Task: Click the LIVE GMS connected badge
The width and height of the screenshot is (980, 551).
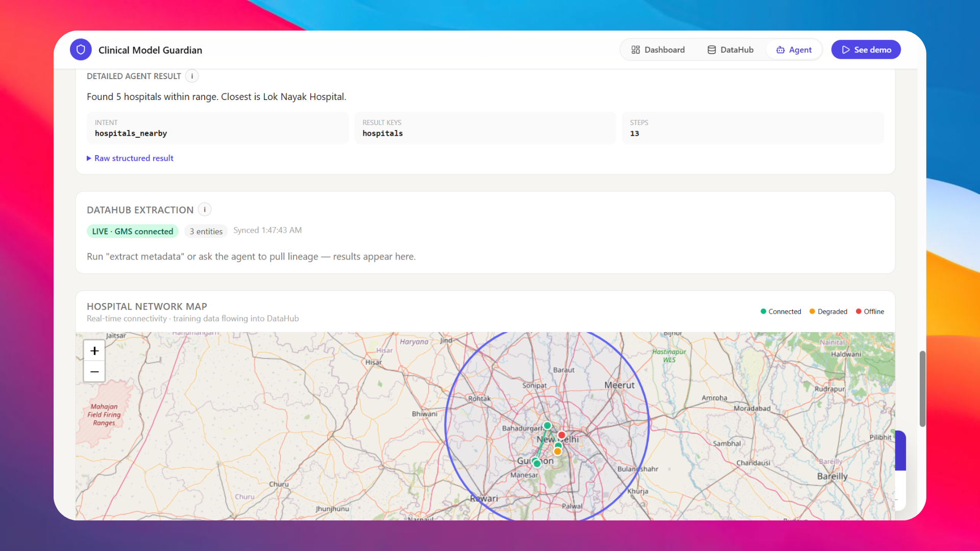Action: [133, 231]
